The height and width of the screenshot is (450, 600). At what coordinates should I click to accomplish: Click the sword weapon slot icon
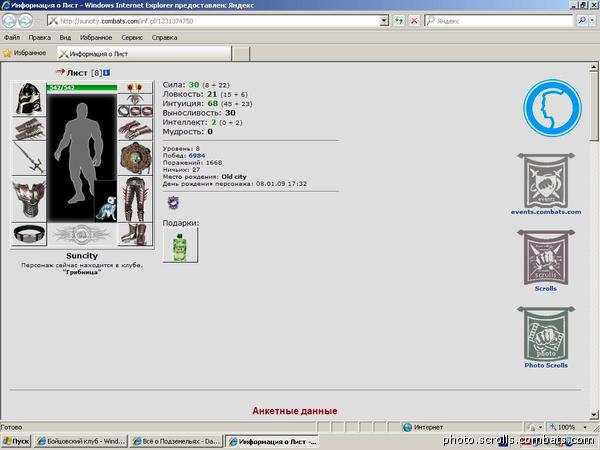click(29, 158)
